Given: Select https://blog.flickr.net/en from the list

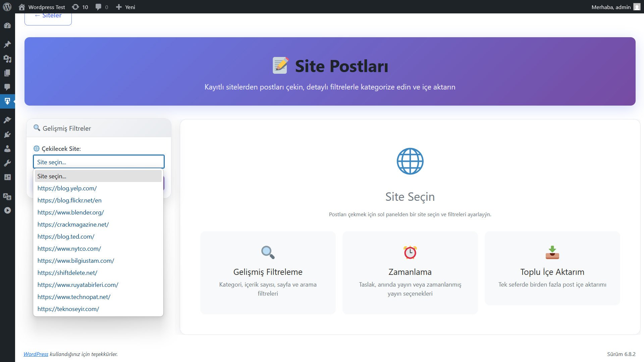Looking at the screenshot, I should (x=98, y=200).
